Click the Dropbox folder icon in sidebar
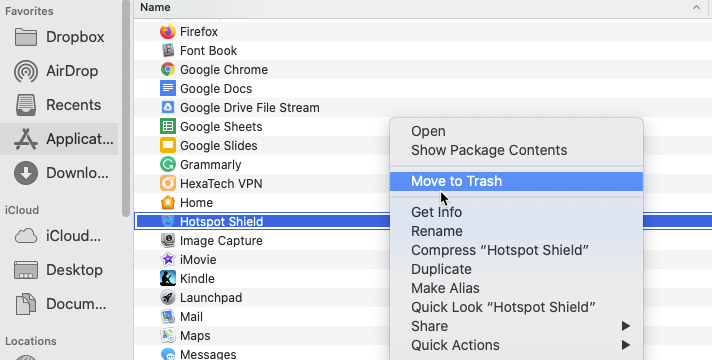Viewport: 712px width, 360px height. tap(26, 37)
